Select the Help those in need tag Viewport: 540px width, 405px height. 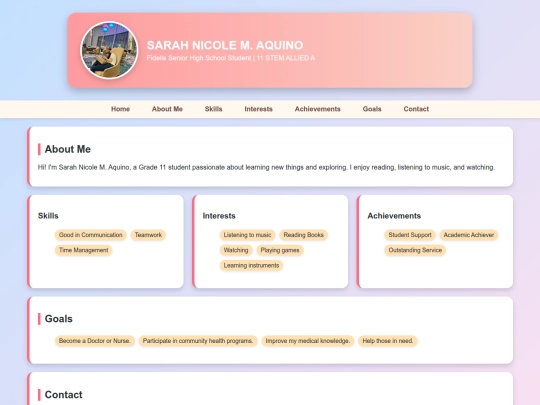[388, 341]
